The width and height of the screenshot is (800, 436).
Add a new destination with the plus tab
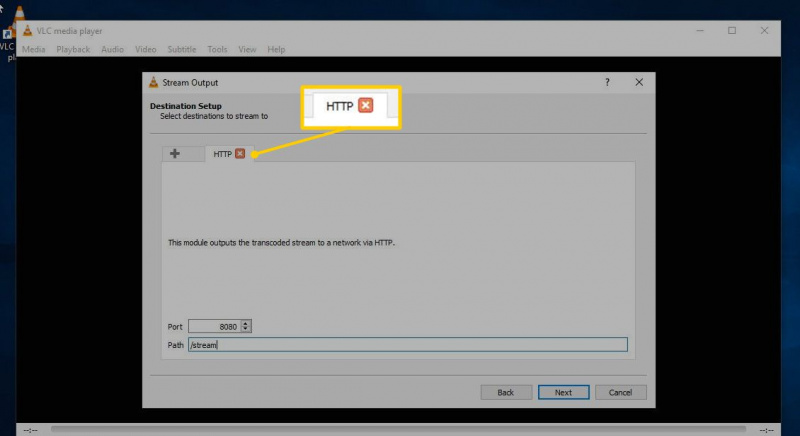175,153
